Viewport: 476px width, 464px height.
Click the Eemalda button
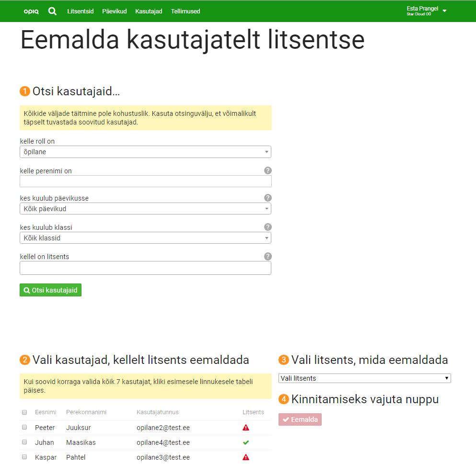(300, 419)
